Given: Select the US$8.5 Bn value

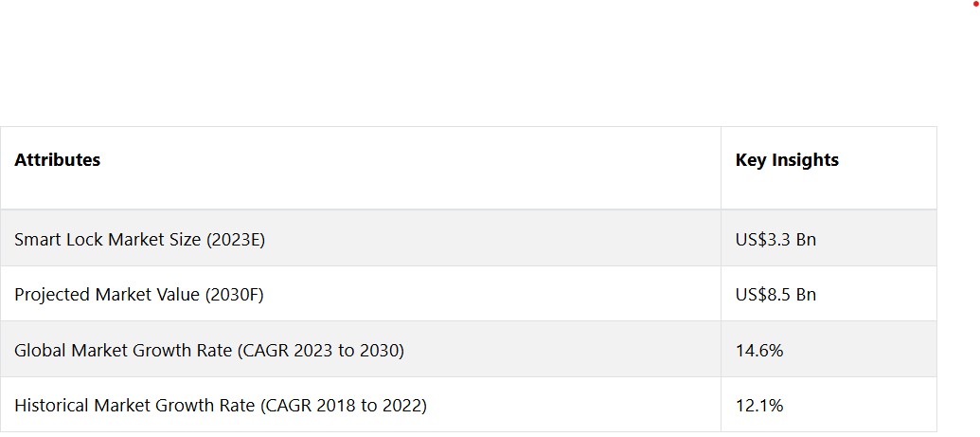Looking at the screenshot, I should coord(775,295).
